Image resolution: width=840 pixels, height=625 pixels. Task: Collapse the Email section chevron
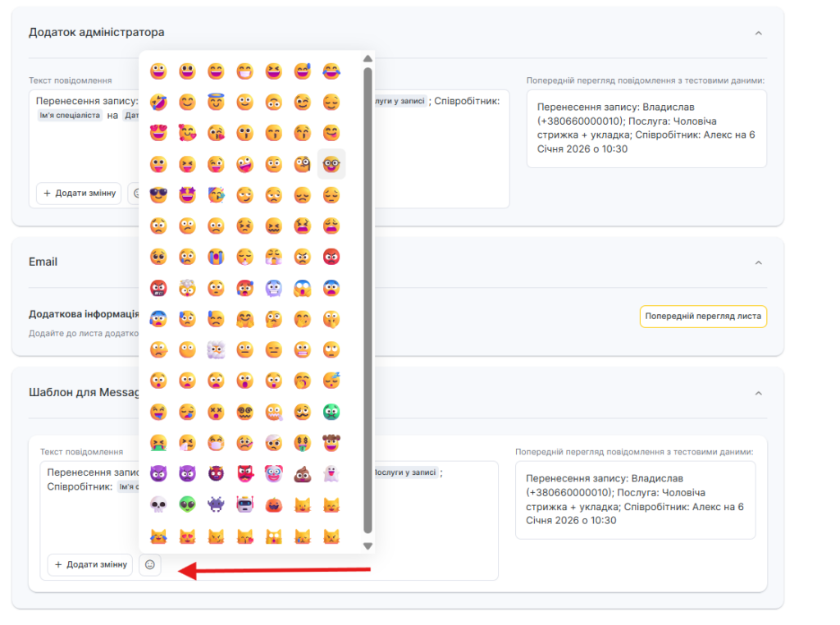pos(758,262)
